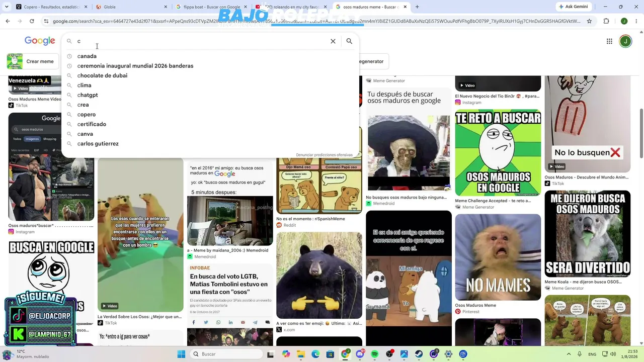
Task: Show hidden system tray icons
Action: click(x=568, y=354)
